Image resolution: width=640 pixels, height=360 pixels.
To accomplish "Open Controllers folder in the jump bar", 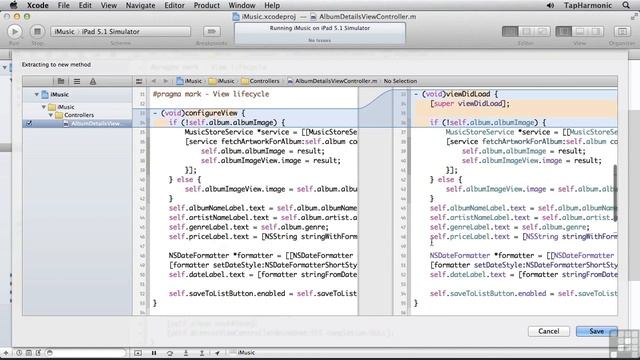I will tap(260, 81).
